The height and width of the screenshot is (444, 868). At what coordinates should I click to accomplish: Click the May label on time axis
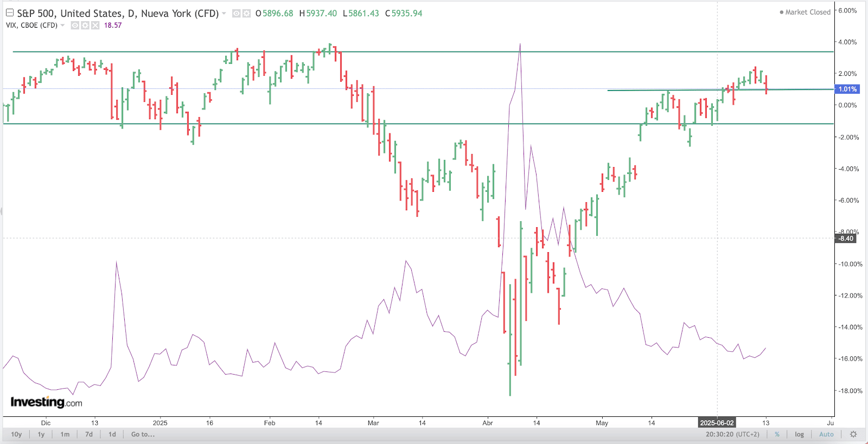pyautogui.click(x=602, y=423)
